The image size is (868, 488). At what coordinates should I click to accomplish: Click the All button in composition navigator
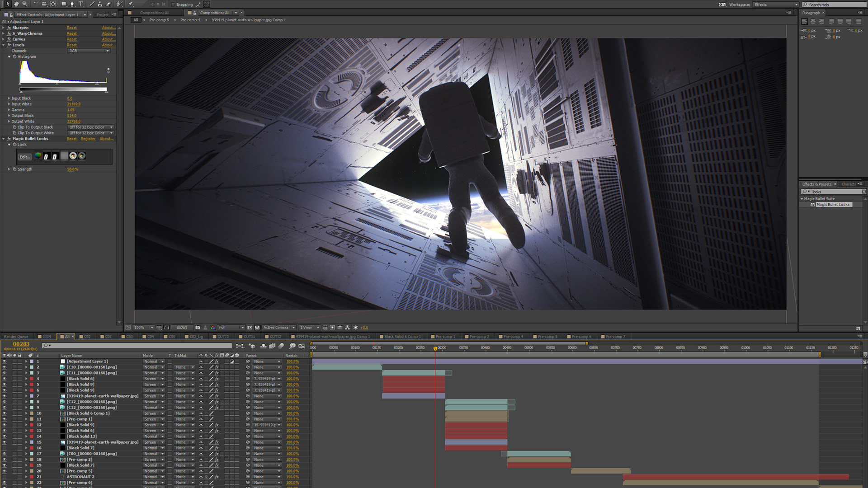(136, 20)
